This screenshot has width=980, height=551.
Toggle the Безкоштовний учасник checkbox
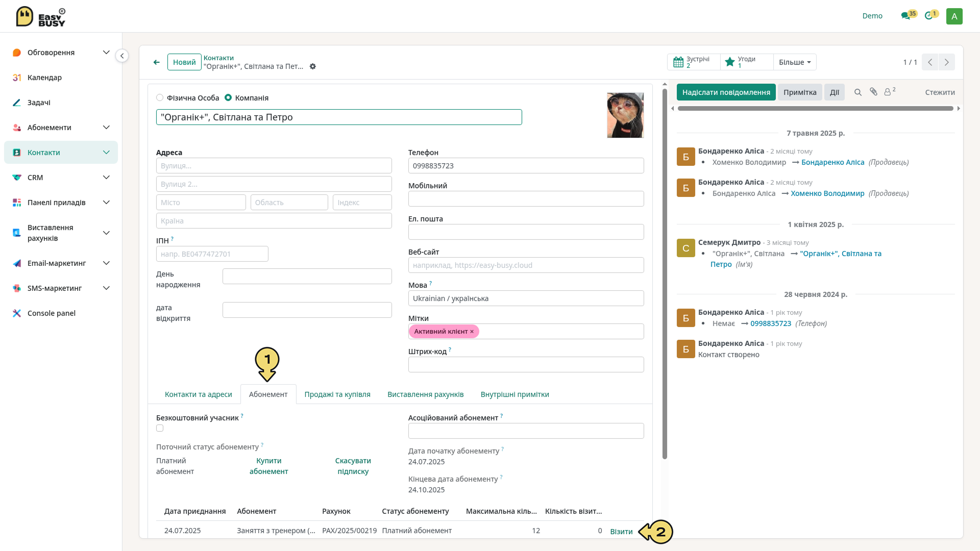160,428
